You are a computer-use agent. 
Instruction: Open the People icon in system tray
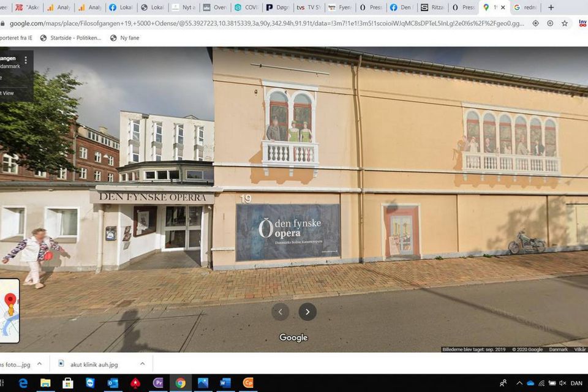[x=503, y=383]
